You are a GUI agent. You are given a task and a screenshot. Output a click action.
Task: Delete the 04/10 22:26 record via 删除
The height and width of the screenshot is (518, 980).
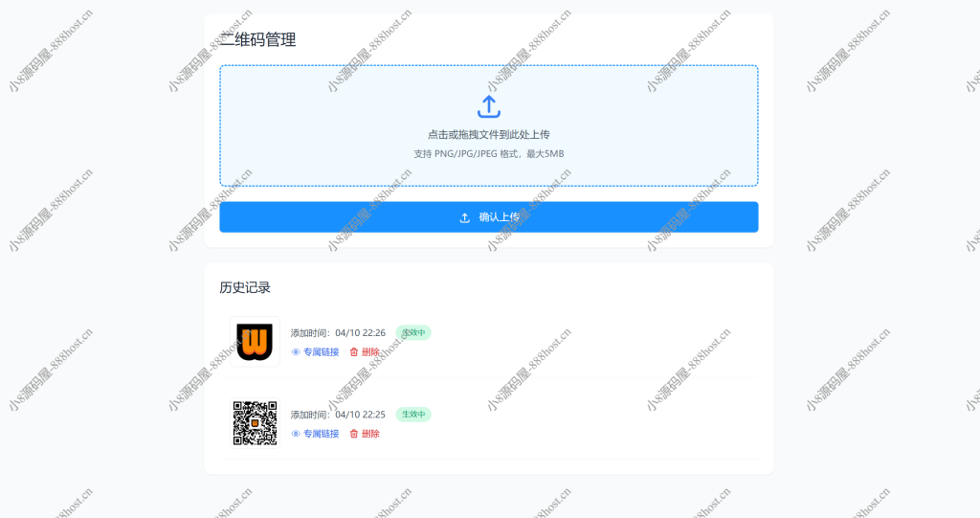coord(365,352)
